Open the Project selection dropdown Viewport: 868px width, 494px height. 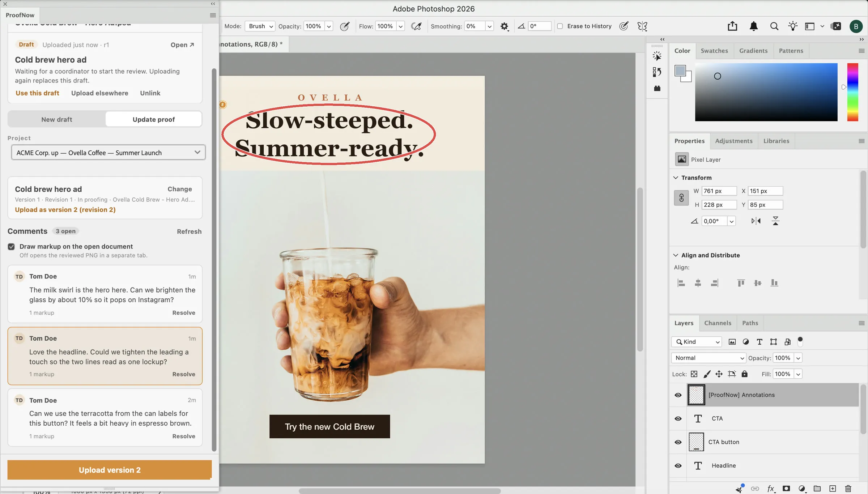pos(108,153)
